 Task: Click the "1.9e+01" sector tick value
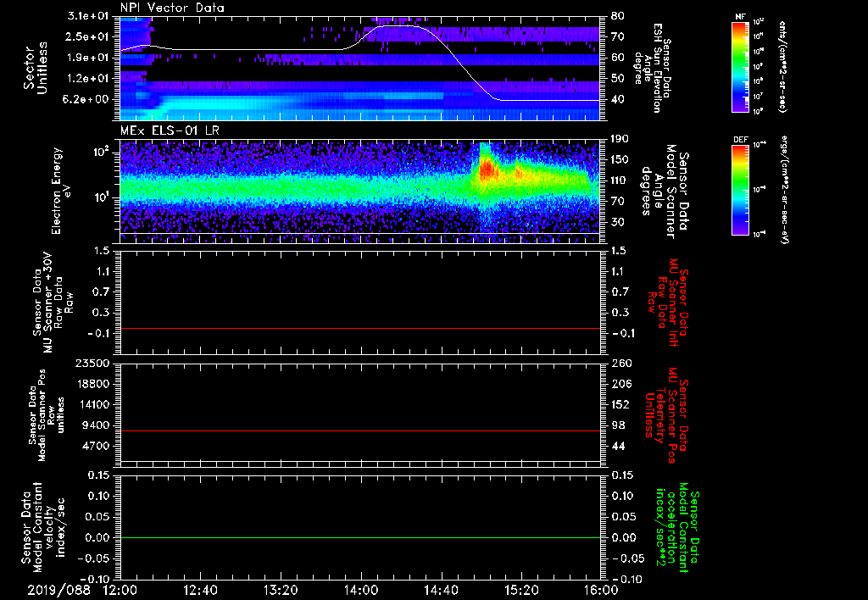tap(90, 58)
